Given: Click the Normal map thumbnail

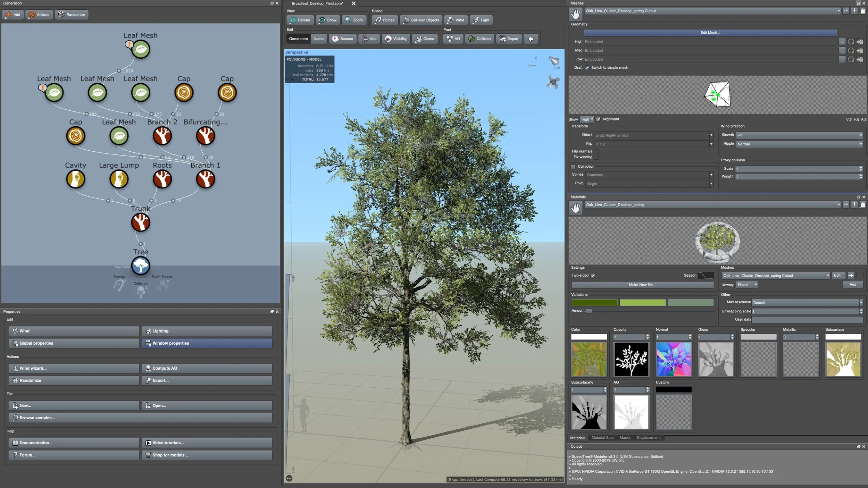Looking at the screenshot, I should coord(674,360).
